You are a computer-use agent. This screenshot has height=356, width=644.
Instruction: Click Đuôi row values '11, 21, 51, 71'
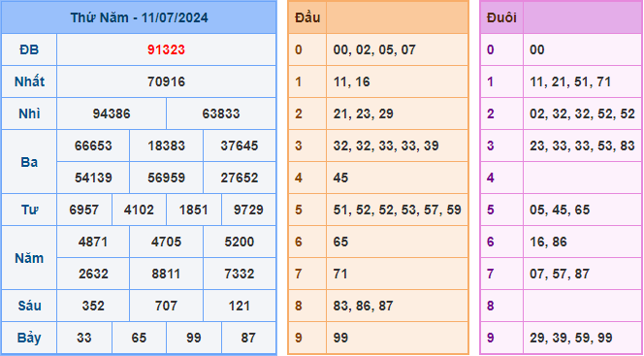click(x=570, y=82)
